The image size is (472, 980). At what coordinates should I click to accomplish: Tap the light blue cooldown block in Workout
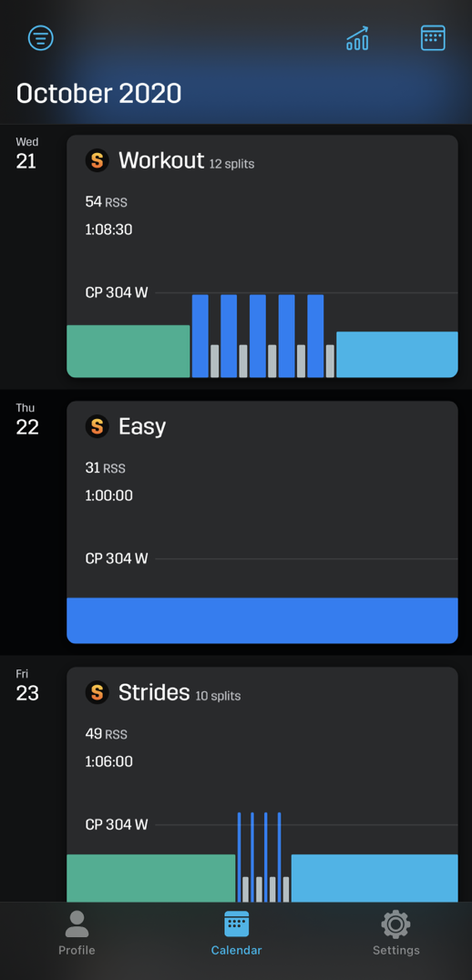click(397, 354)
